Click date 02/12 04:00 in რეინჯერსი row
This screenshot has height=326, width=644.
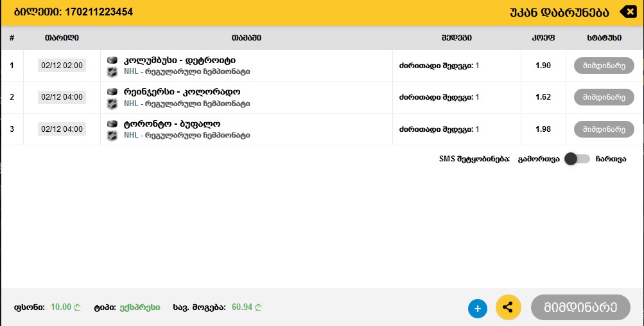click(x=62, y=97)
